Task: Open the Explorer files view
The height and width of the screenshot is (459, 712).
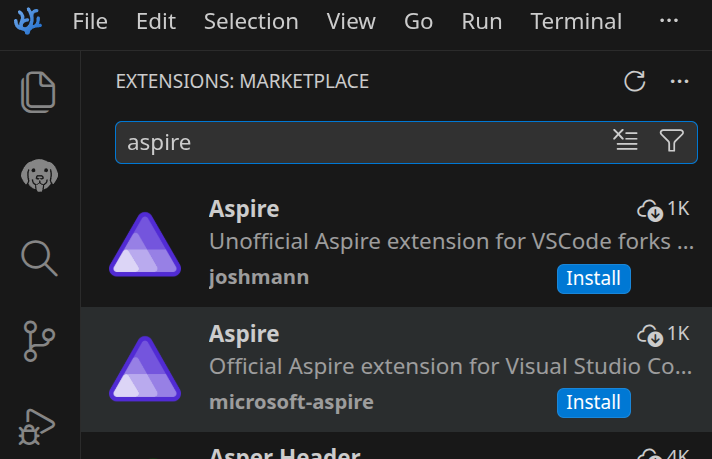Action: pos(38,92)
